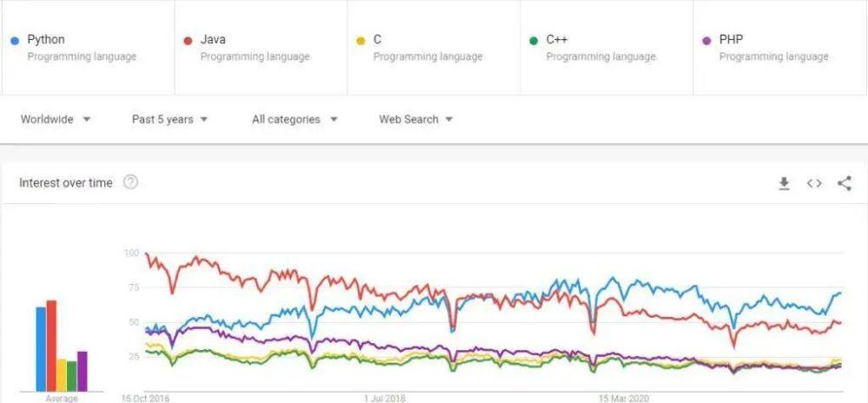Open the All categories dropdown
Screen dimensions: 868x403
click(294, 119)
